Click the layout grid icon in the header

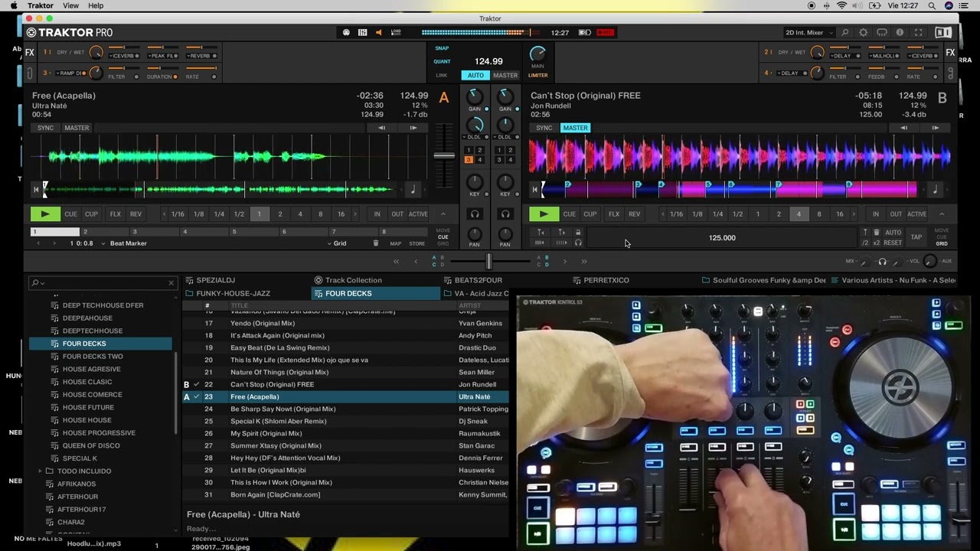[x=363, y=32]
